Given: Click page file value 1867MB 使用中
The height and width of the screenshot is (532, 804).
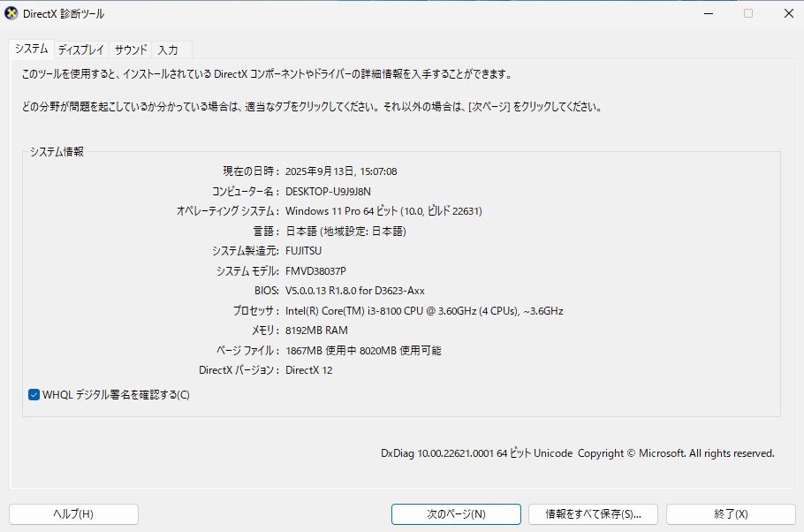Looking at the screenshot, I should point(363,350).
